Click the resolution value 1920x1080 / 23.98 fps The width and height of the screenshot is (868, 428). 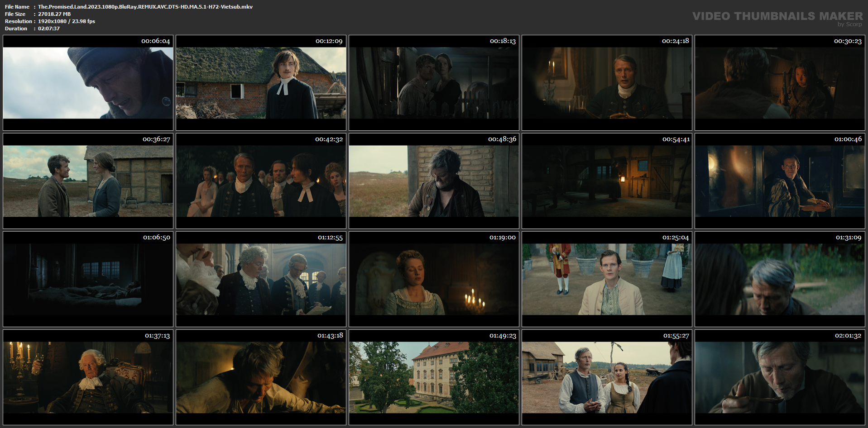pyautogui.click(x=67, y=21)
